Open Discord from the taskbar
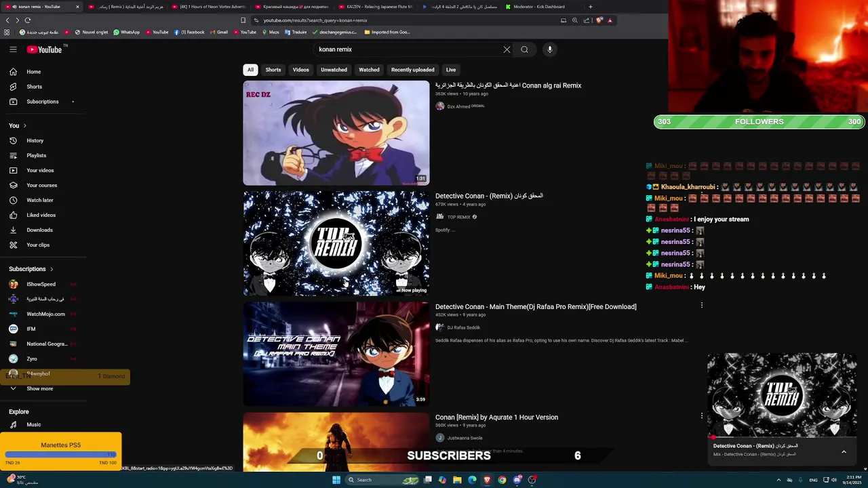Image resolution: width=868 pixels, height=488 pixels. (517, 480)
